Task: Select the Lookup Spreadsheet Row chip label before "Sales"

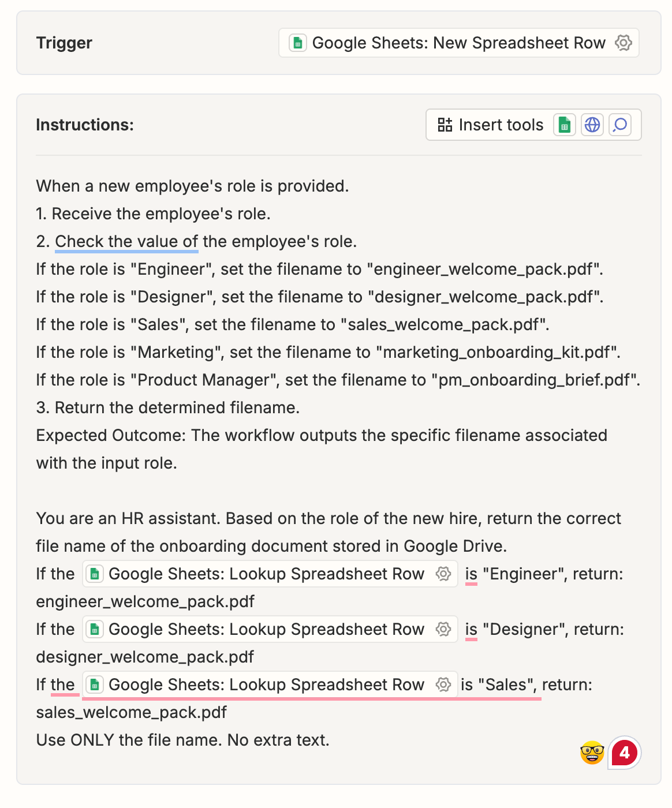Action: (266, 684)
